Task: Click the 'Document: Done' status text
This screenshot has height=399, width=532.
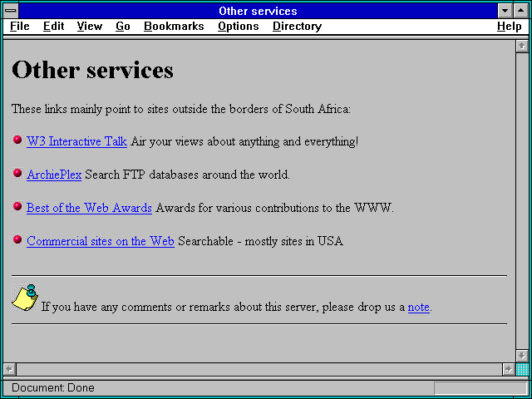Action: tap(53, 387)
